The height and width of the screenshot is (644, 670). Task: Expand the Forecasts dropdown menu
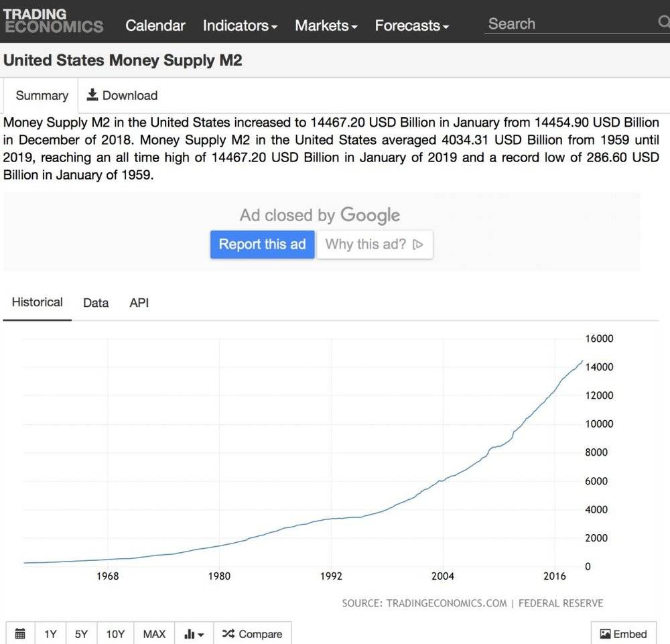[412, 25]
